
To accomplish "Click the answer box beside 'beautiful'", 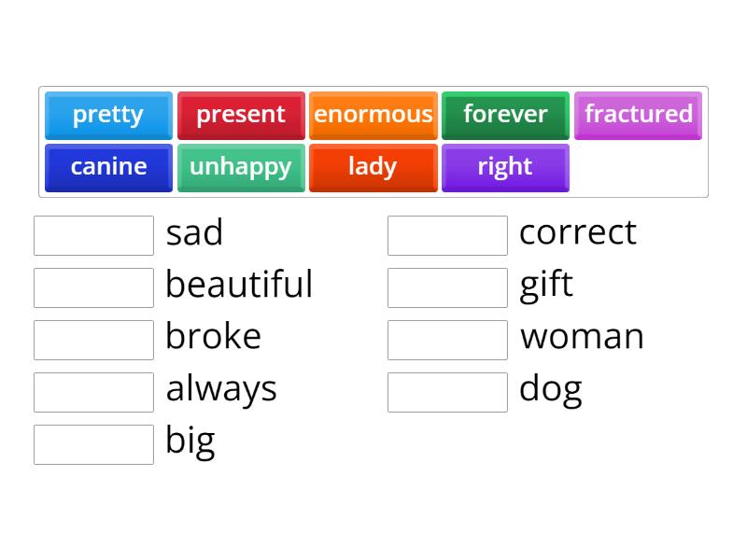I will pyautogui.click(x=93, y=287).
